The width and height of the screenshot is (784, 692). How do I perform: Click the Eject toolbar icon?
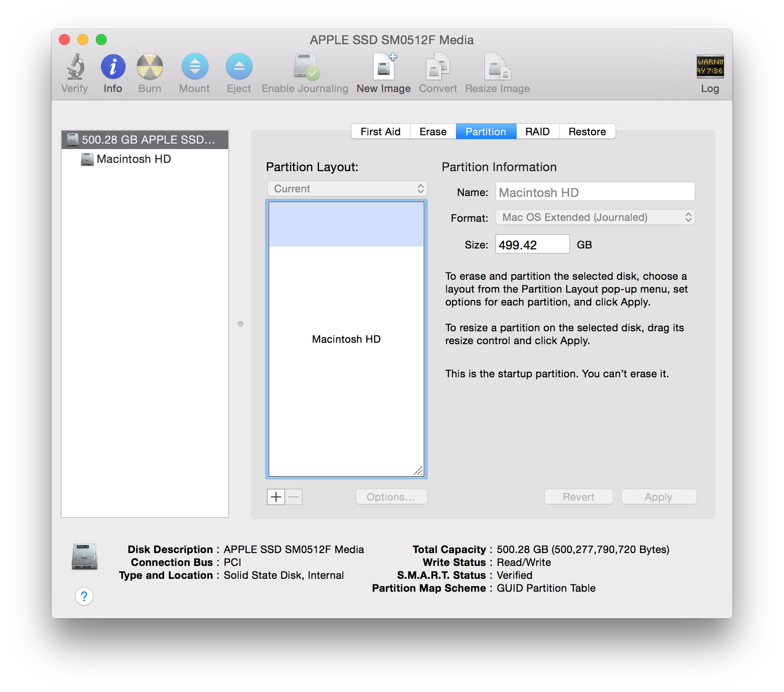coord(239,67)
